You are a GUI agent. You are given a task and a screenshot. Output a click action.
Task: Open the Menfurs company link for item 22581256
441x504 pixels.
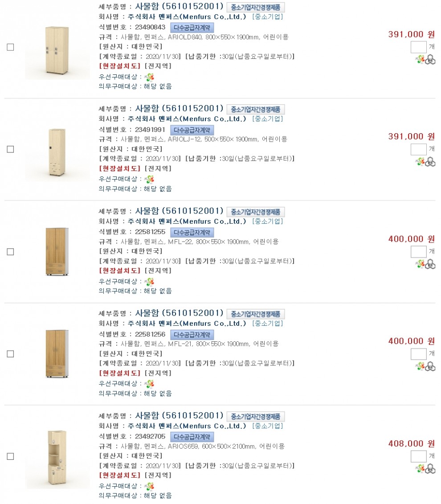click(x=187, y=324)
